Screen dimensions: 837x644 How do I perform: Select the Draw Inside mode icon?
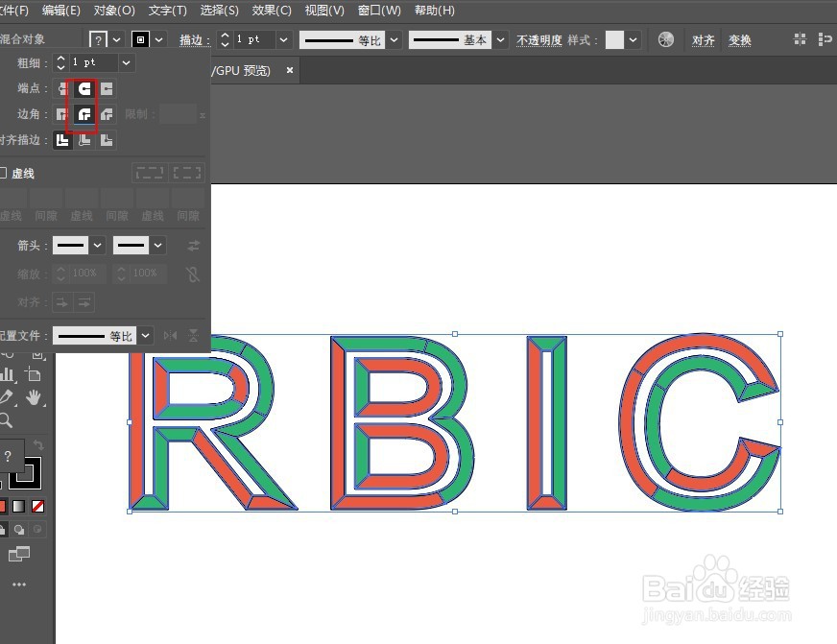point(37,529)
